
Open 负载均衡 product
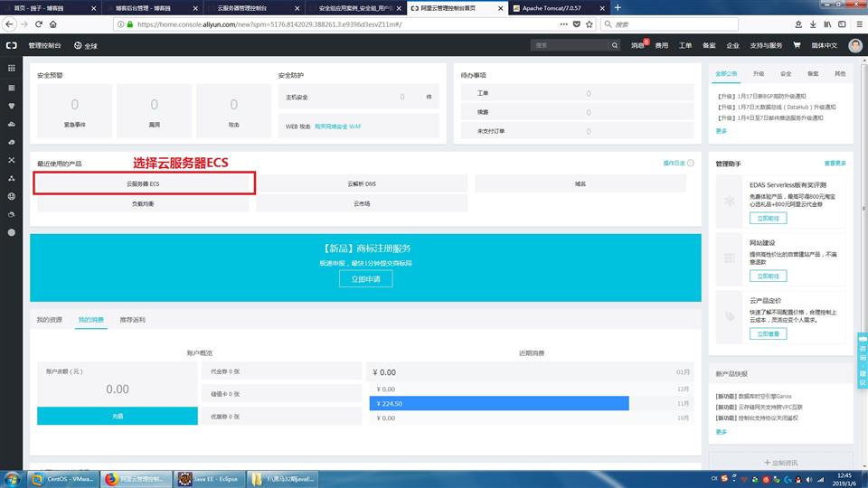(143, 203)
